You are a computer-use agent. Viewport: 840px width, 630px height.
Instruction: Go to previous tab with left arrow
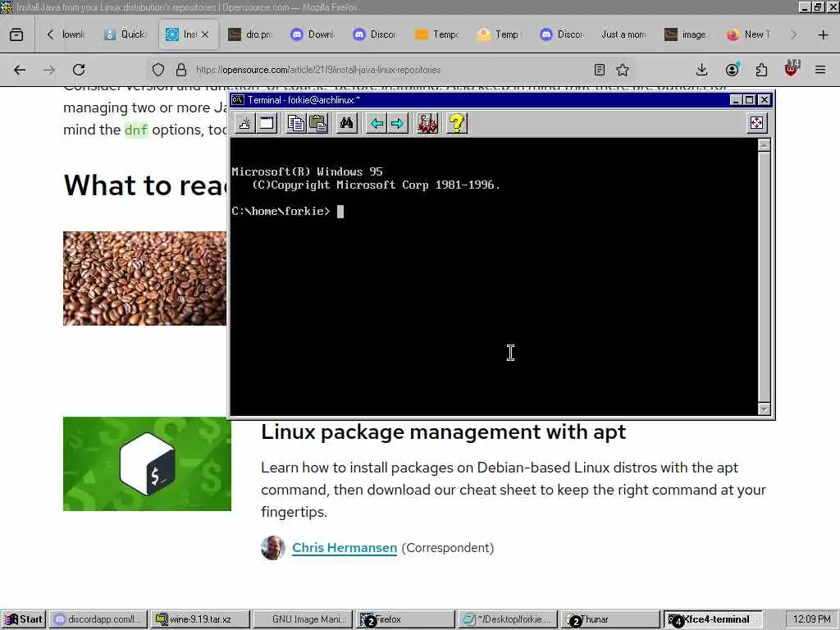click(377, 124)
